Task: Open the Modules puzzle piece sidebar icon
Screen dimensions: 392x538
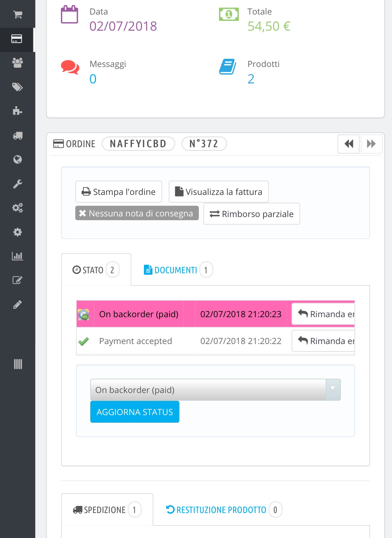Action: click(x=18, y=111)
